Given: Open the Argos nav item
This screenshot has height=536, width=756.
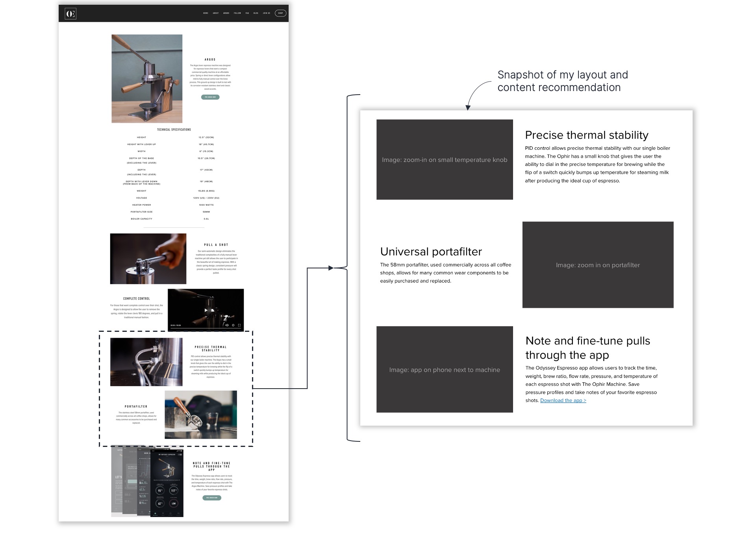Looking at the screenshot, I should click(x=226, y=13).
